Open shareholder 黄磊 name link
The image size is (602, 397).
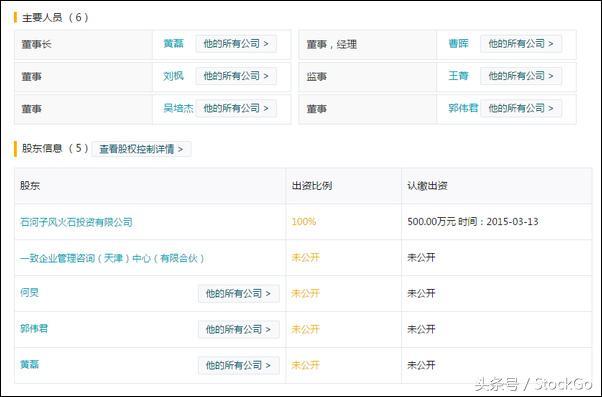pos(30,364)
